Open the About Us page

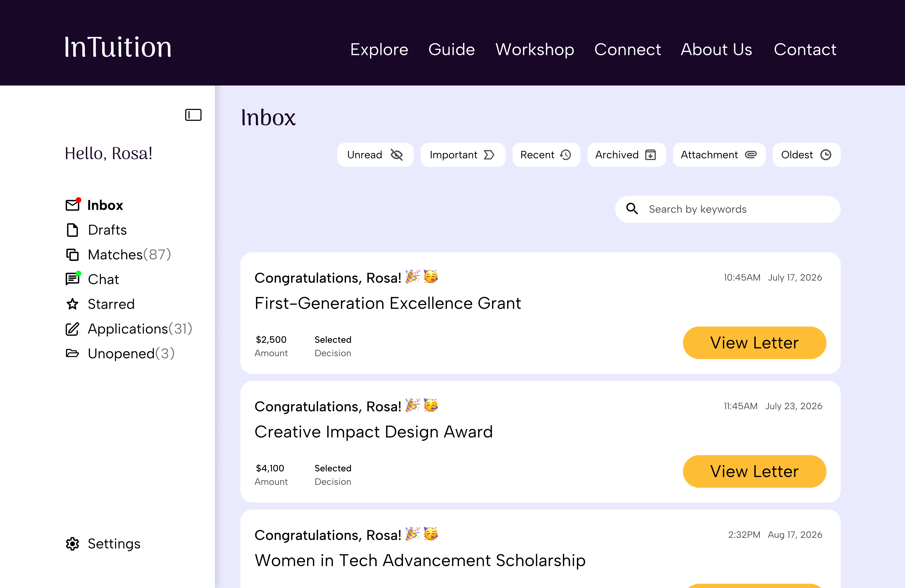[x=716, y=49]
